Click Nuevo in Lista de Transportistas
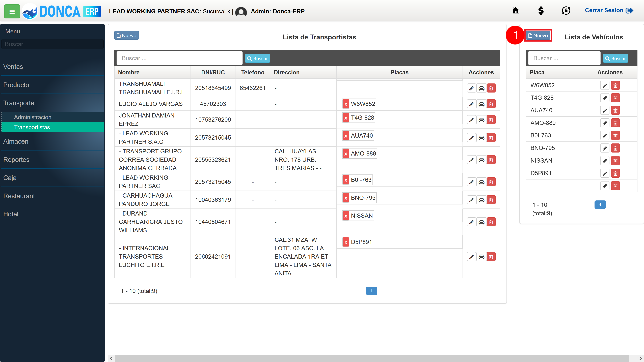Screen dimensions: 644x362 click(126, 35)
